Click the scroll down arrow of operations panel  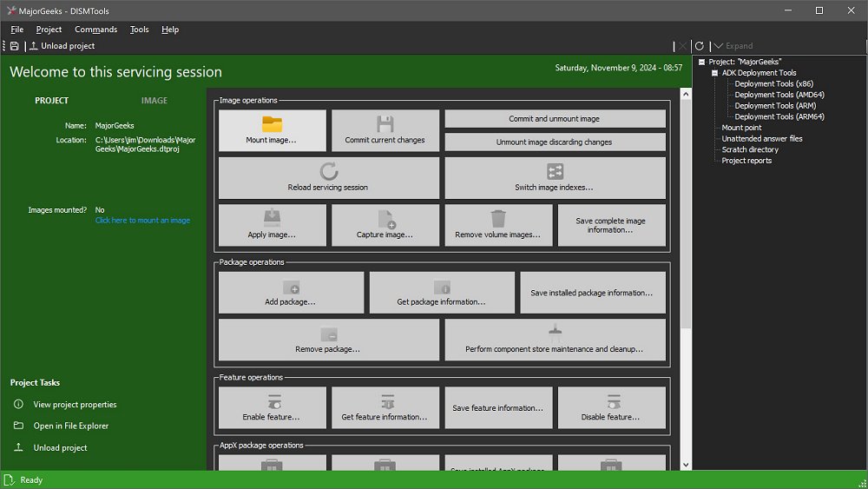pos(686,465)
